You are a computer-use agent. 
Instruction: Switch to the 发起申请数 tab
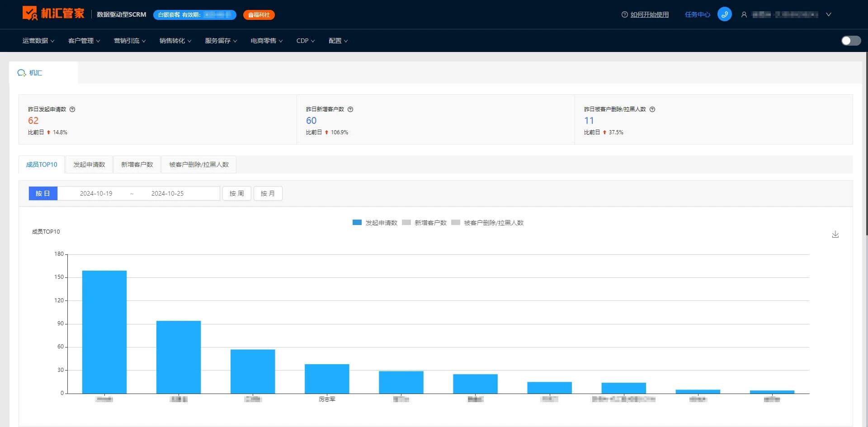(89, 164)
